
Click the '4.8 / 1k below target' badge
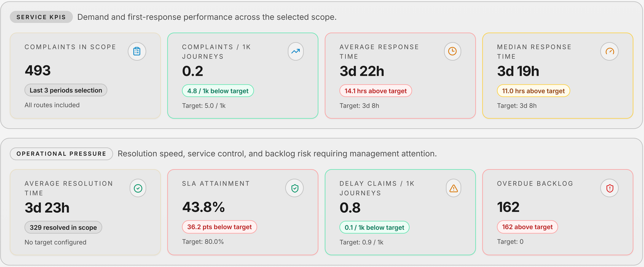pos(218,91)
